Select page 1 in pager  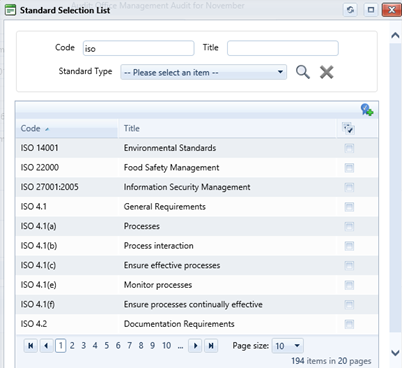tap(60, 346)
